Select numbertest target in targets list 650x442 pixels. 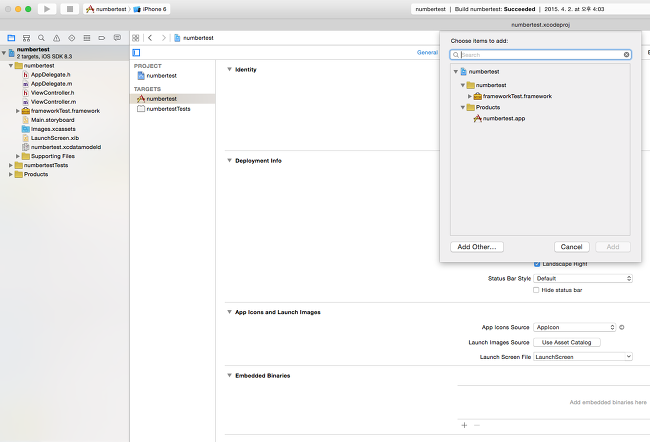tap(172, 99)
